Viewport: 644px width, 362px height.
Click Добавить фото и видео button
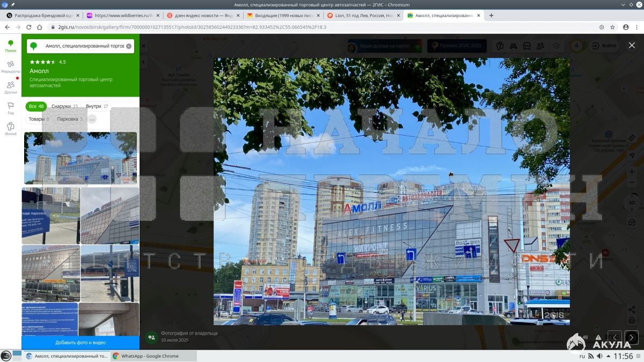[80, 342]
